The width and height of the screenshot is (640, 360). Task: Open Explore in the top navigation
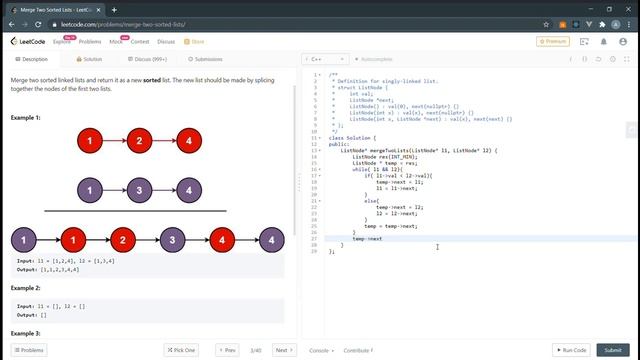point(62,42)
